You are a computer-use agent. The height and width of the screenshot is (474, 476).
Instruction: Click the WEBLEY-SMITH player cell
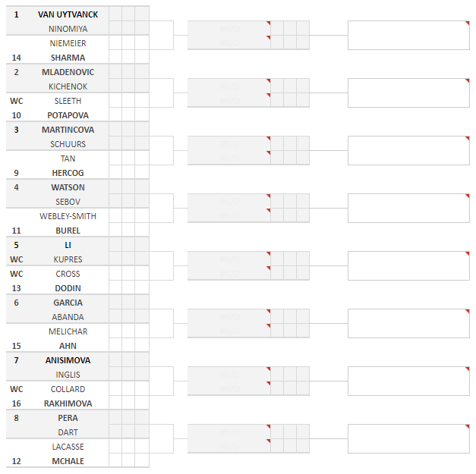tap(68, 216)
